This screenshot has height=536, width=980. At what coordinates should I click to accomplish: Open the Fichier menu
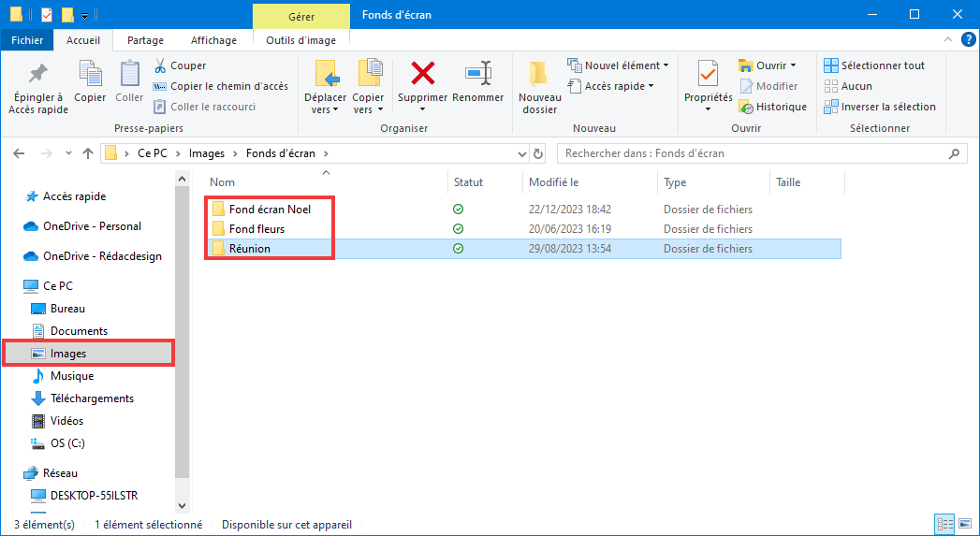tap(27, 40)
